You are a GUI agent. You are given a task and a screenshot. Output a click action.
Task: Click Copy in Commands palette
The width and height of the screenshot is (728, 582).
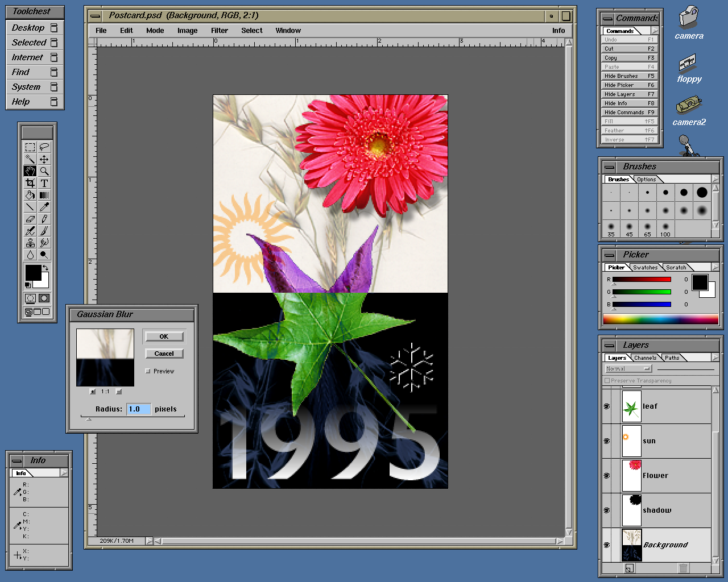pyautogui.click(x=630, y=57)
